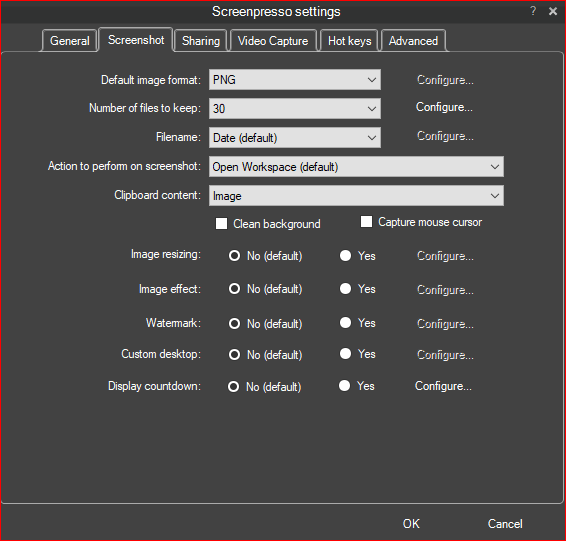Select the Screenshot tab
The height and width of the screenshot is (541, 566).
pyautogui.click(x=136, y=40)
